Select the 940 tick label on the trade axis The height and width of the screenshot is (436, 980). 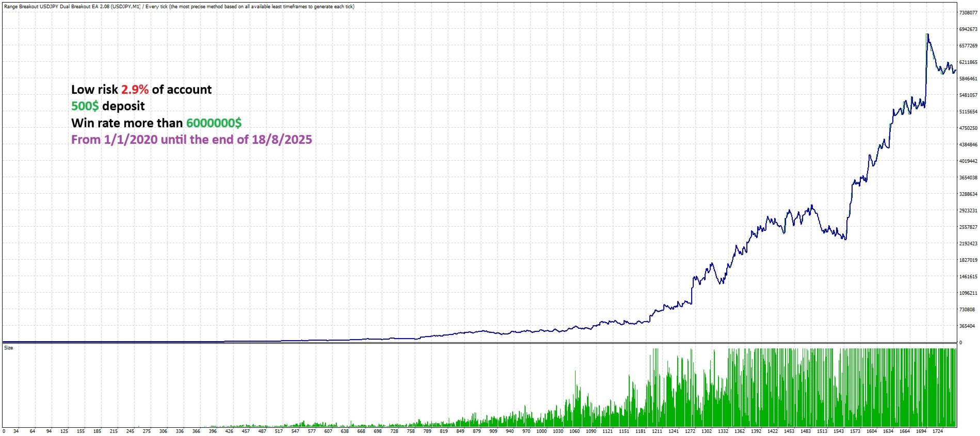pyautogui.click(x=510, y=431)
